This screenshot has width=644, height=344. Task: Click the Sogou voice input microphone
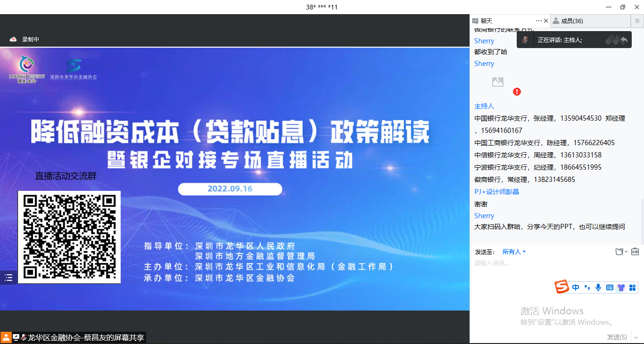[598, 287]
